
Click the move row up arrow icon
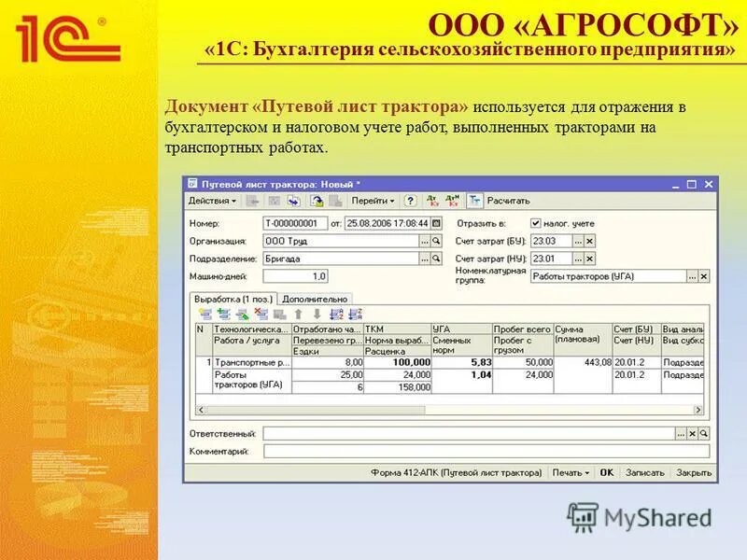pyautogui.click(x=299, y=313)
